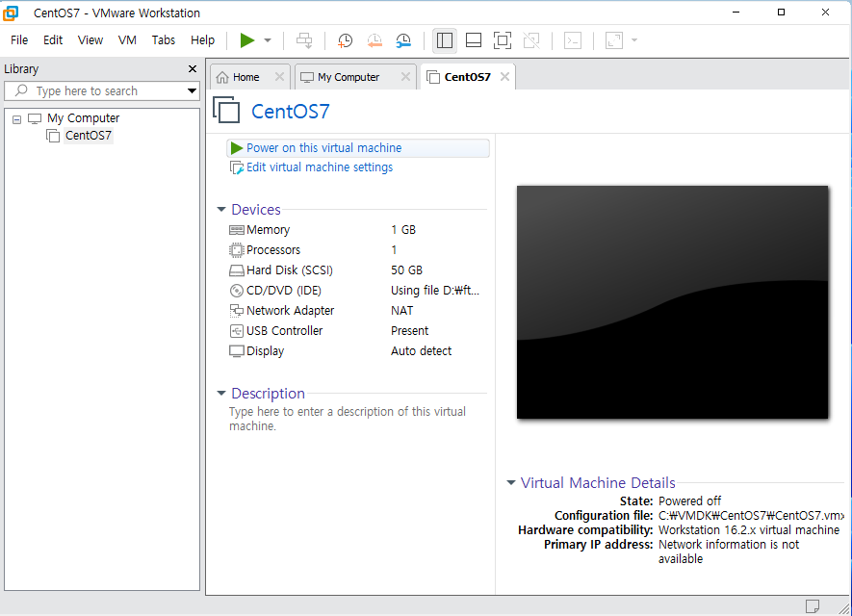
Task: Open the library search dropdown arrow
Action: pos(192,90)
